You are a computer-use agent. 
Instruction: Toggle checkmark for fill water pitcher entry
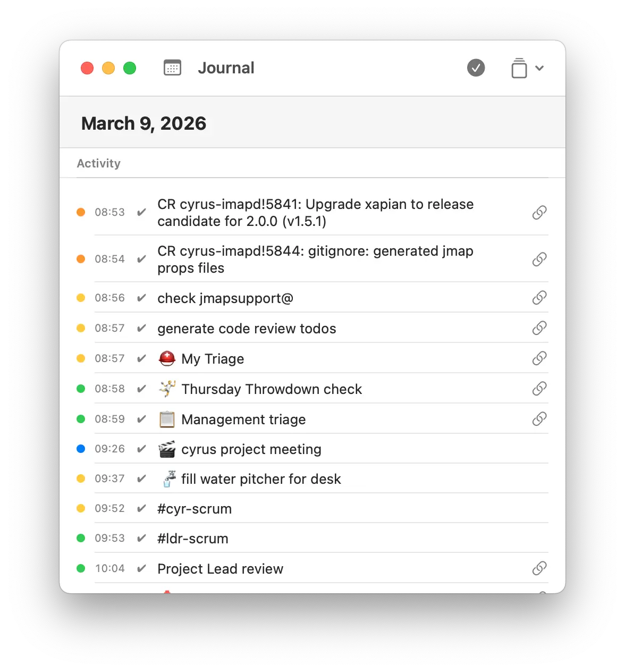[x=141, y=479]
